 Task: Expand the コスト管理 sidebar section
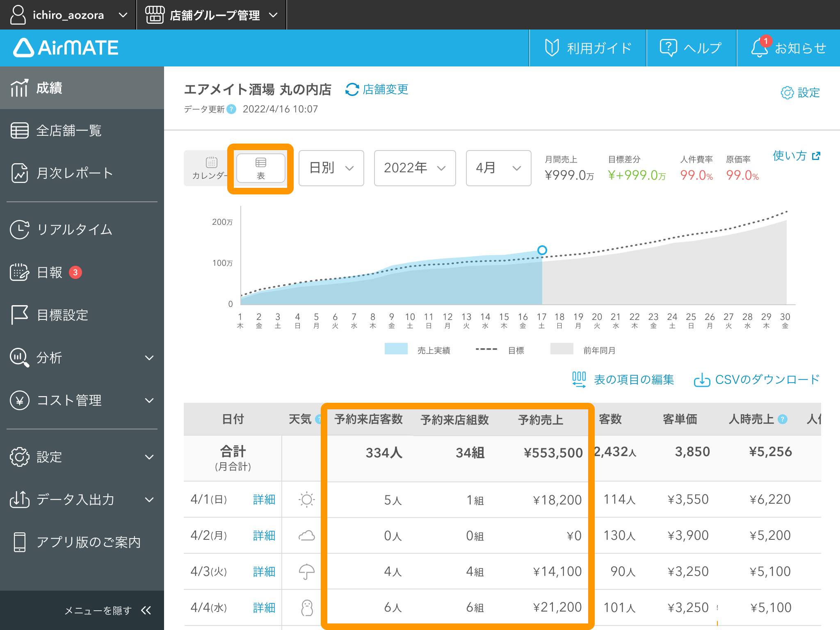point(82,400)
